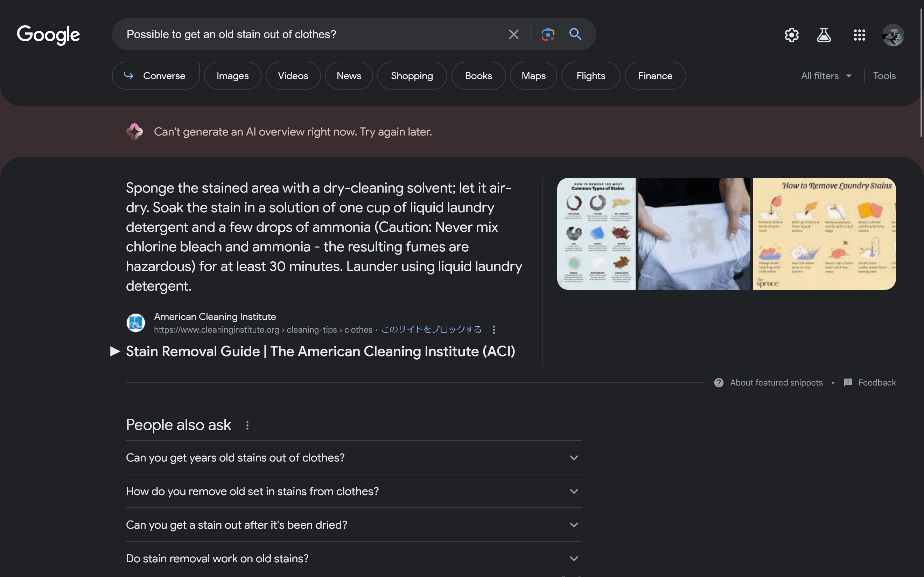Open Stain Removal Guide ACI result title
This screenshot has width=924, height=577.
(x=321, y=352)
